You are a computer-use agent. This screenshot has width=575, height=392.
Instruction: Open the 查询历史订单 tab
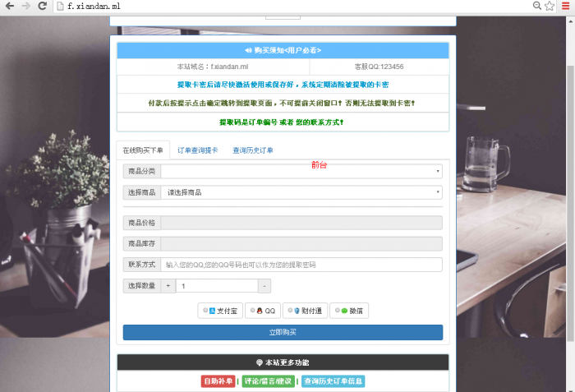coord(253,150)
